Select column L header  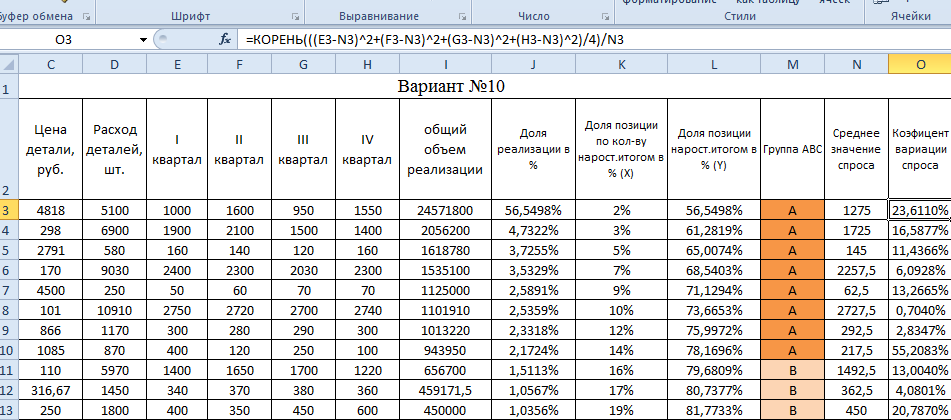pos(714,64)
